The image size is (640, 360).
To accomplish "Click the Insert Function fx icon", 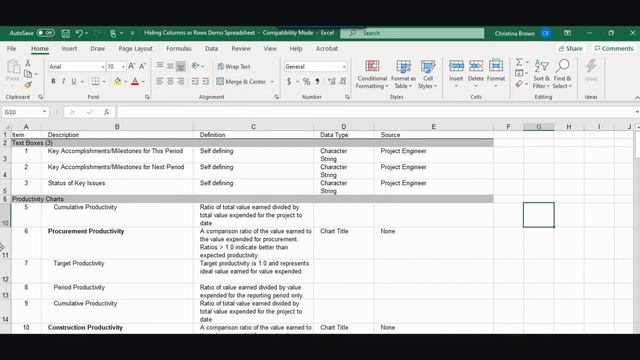I will (x=107, y=112).
